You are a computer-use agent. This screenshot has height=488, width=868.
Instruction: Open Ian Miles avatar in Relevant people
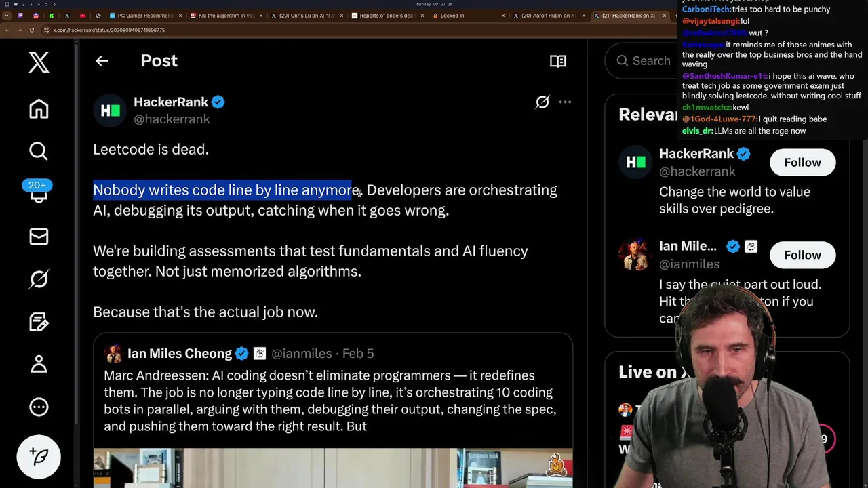[635, 255]
